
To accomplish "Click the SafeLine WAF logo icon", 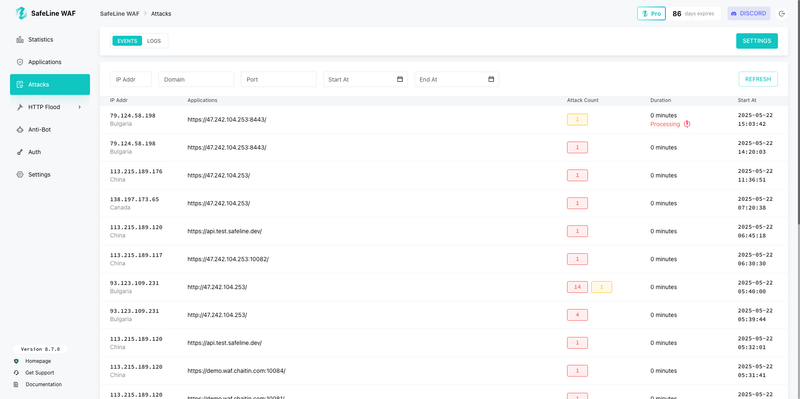I will [21, 13].
